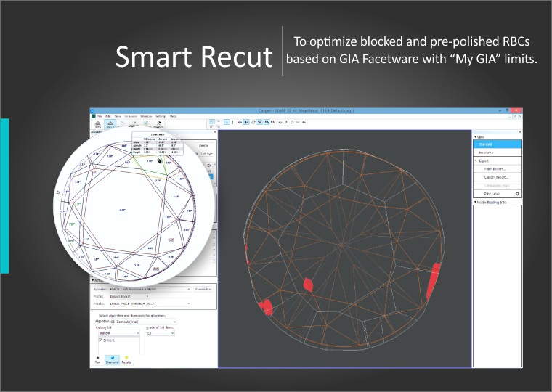Image resolution: width=552 pixels, height=392 pixels.
Task: Open the Help menu
Action: pos(173,116)
